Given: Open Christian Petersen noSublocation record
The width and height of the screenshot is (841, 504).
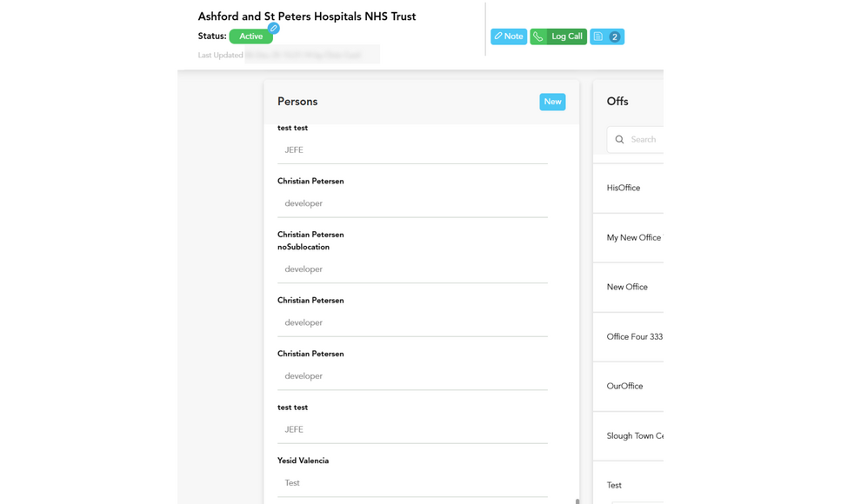Looking at the screenshot, I should (412, 253).
